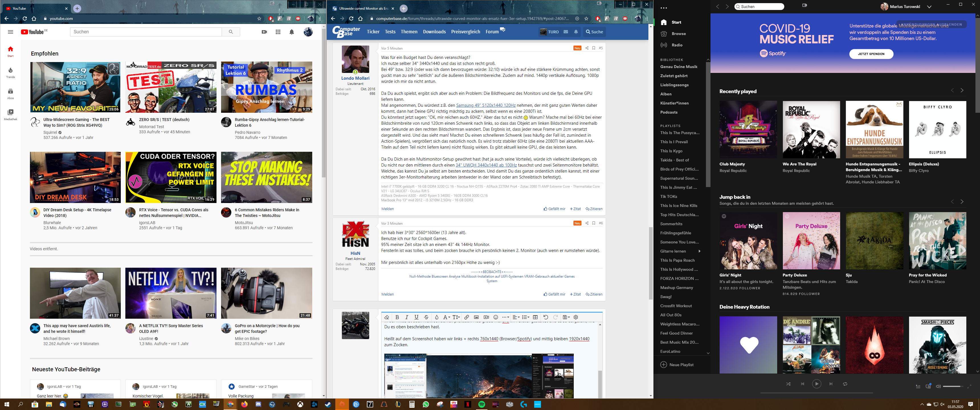Expand the Gitarre lernen playlist folder

click(699, 251)
